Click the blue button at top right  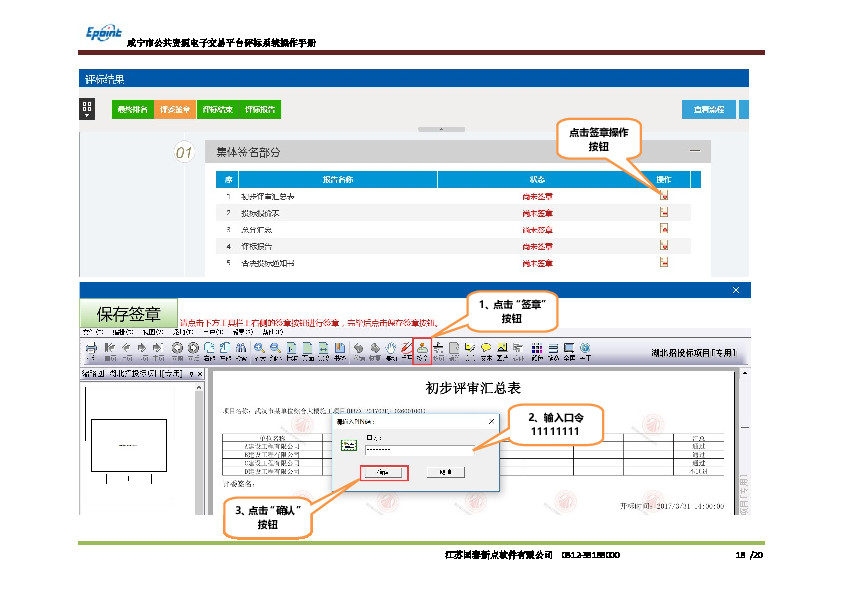[708, 109]
